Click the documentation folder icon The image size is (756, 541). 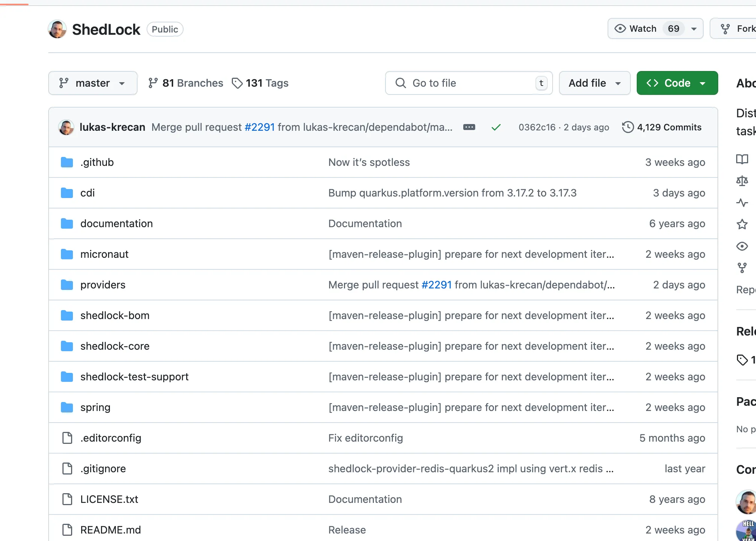pyautogui.click(x=67, y=223)
